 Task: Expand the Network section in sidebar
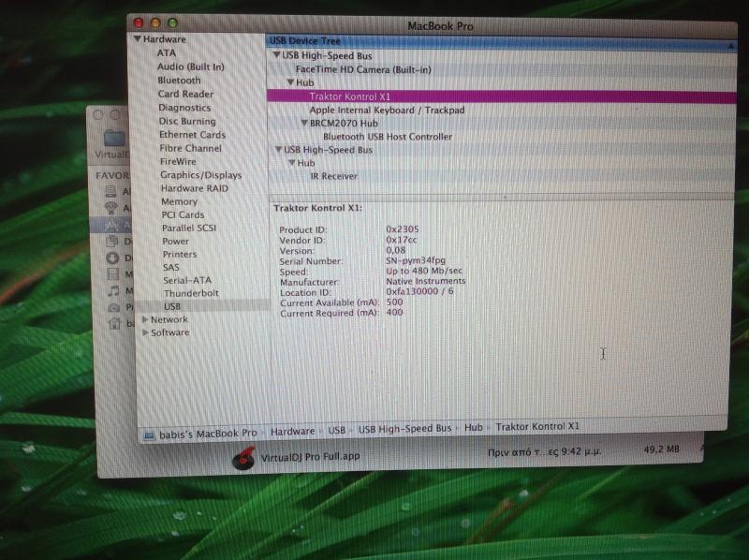tap(145, 318)
